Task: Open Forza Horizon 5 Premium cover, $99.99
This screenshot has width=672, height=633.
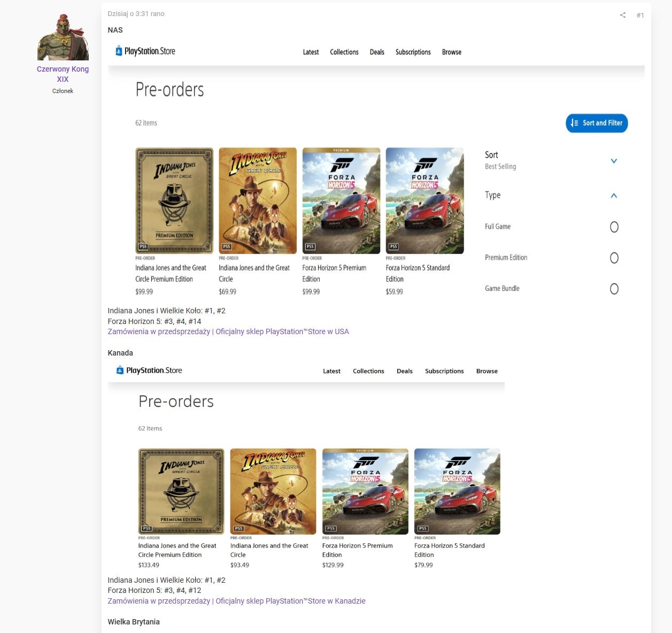Action: 341,200
